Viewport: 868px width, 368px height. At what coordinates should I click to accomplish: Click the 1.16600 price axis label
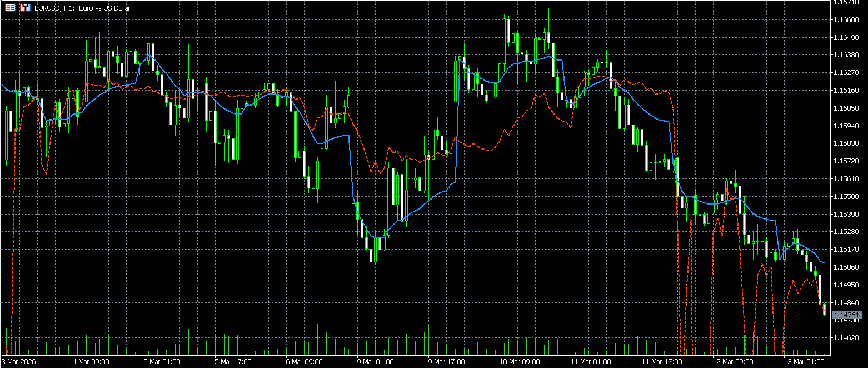[x=847, y=20]
